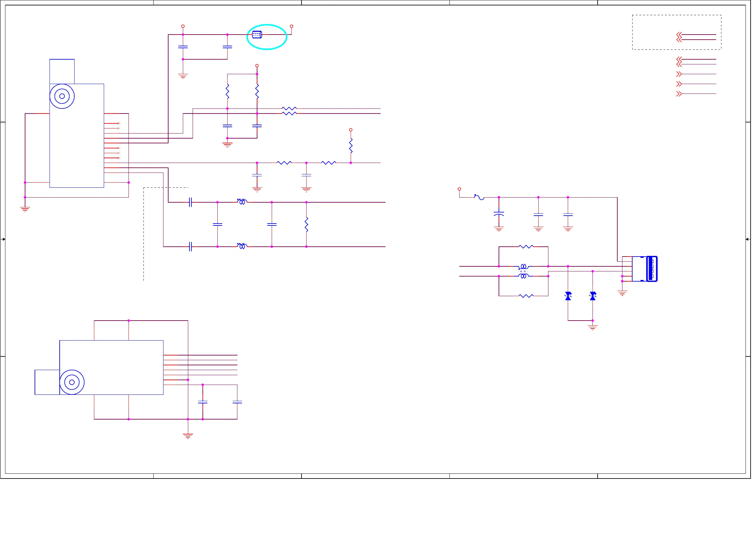This screenshot has width=756, height=534.
Task: Select the ferrite bead inside the cyan ellipse
Action: 256,35
